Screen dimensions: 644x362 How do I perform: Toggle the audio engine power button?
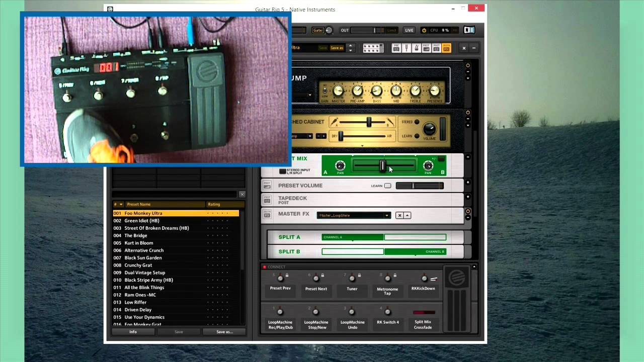(x=424, y=30)
